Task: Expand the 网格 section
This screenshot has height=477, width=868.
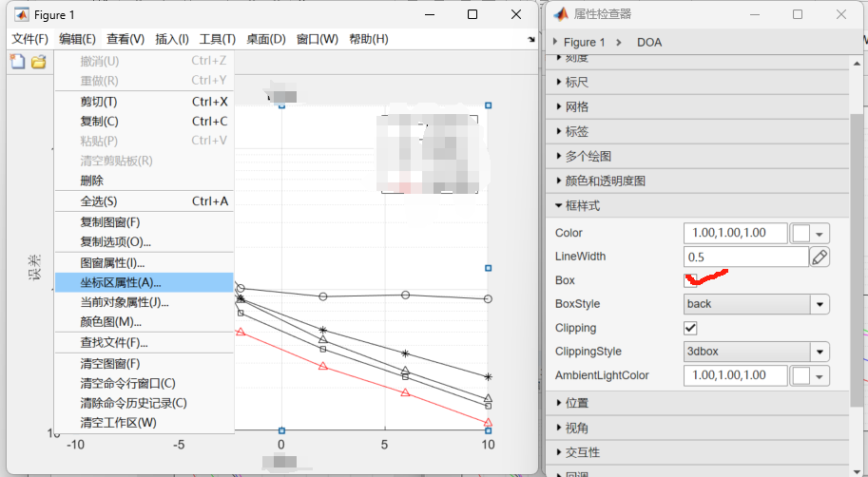Action: [697, 106]
